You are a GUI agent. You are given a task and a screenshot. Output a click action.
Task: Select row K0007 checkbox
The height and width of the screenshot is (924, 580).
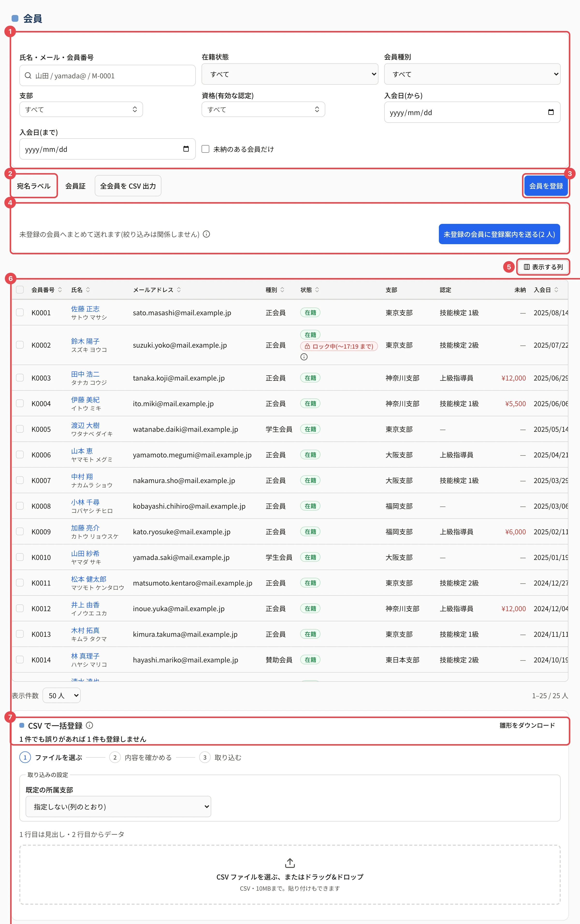pos(20,480)
